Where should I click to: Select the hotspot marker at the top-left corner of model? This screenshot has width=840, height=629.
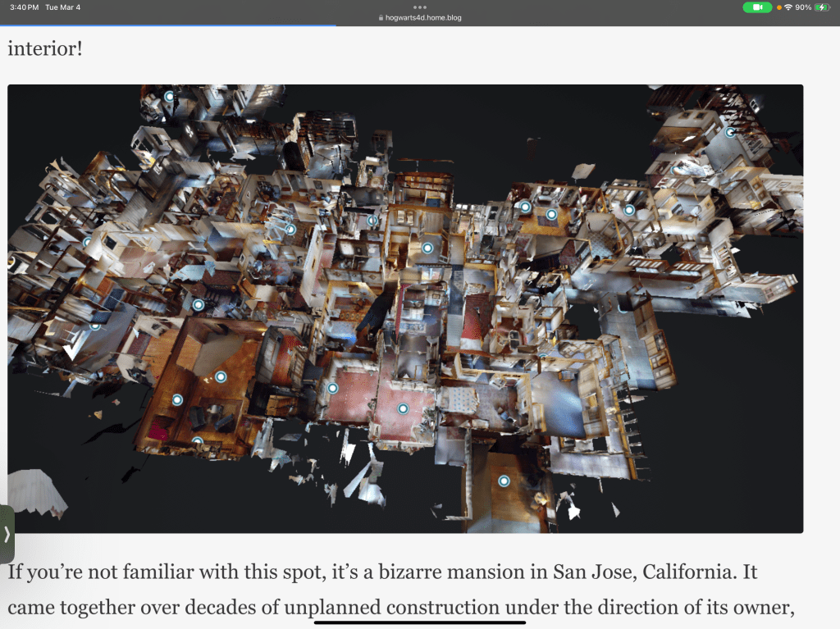click(170, 96)
